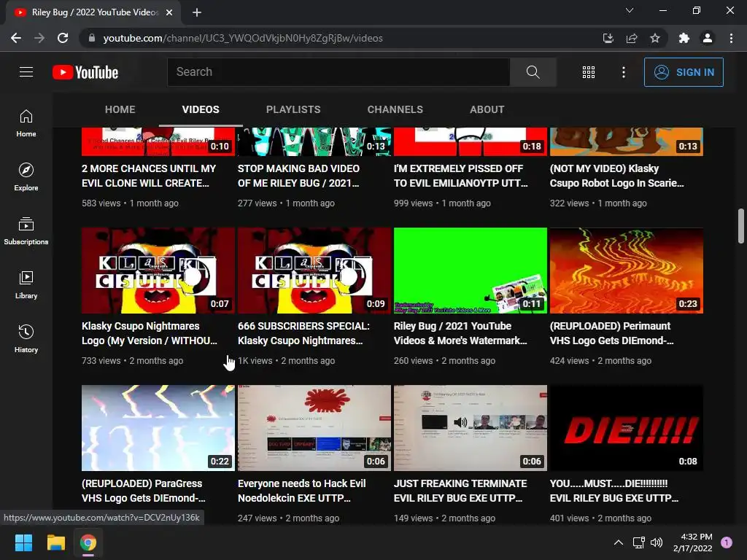Open Chrome's three-dot menu

pyautogui.click(x=731, y=38)
